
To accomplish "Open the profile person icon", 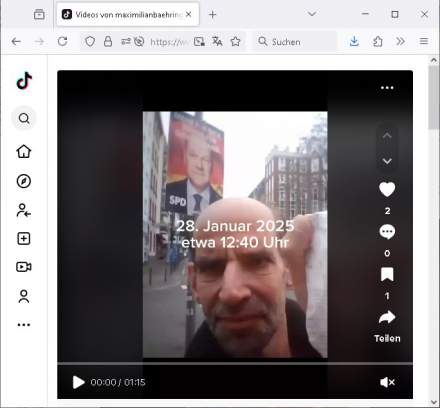I will pyautogui.click(x=24, y=296).
